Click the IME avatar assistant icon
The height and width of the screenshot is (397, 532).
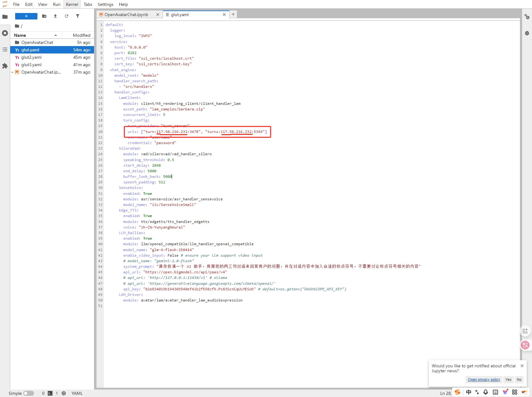pos(524,392)
